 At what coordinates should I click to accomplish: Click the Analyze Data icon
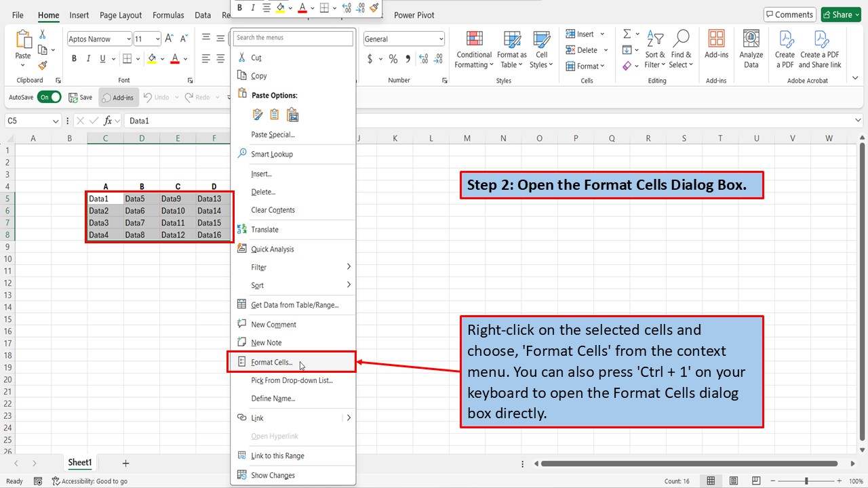click(x=751, y=47)
